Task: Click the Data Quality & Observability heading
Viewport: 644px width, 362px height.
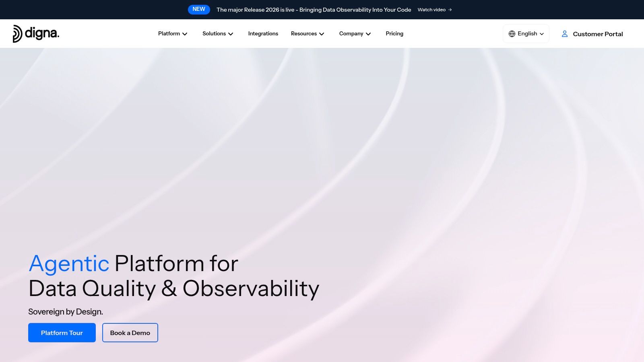Action: [x=174, y=289]
